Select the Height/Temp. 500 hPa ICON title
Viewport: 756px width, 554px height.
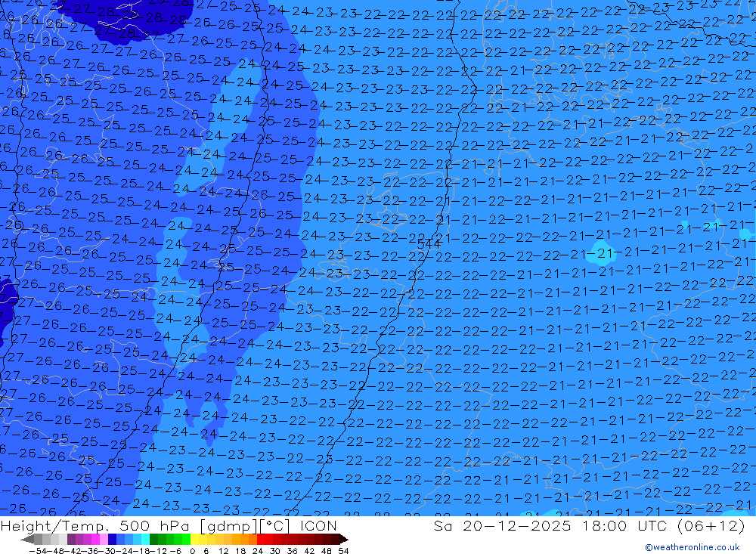(169, 525)
